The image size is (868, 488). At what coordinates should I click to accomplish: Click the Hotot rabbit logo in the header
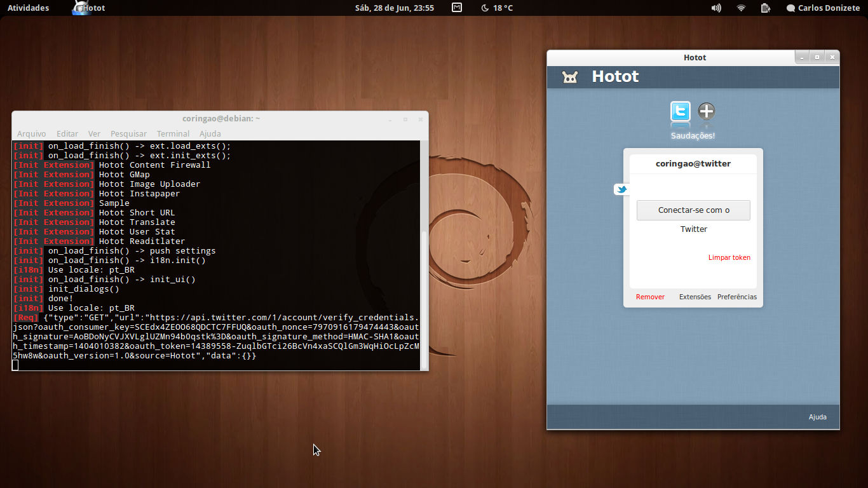point(570,78)
